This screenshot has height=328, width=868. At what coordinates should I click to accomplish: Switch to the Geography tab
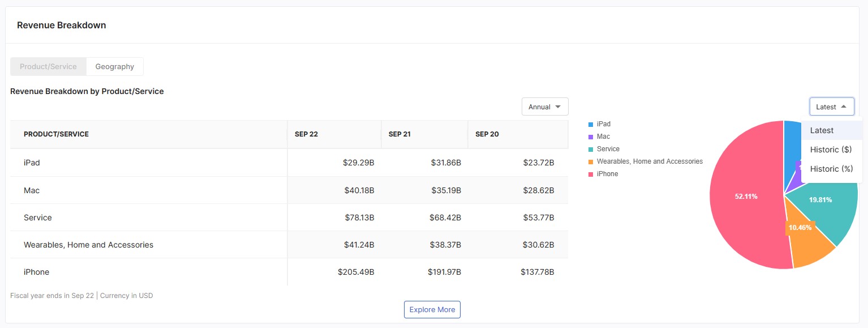114,66
